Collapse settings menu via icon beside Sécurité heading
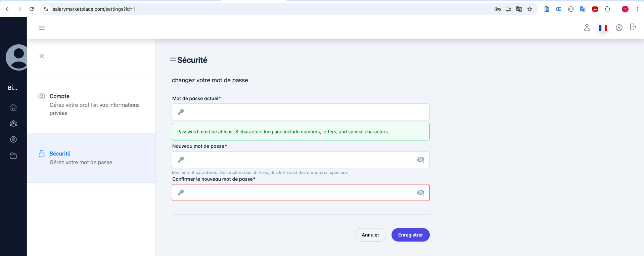The height and width of the screenshot is (256, 644). coord(173,59)
